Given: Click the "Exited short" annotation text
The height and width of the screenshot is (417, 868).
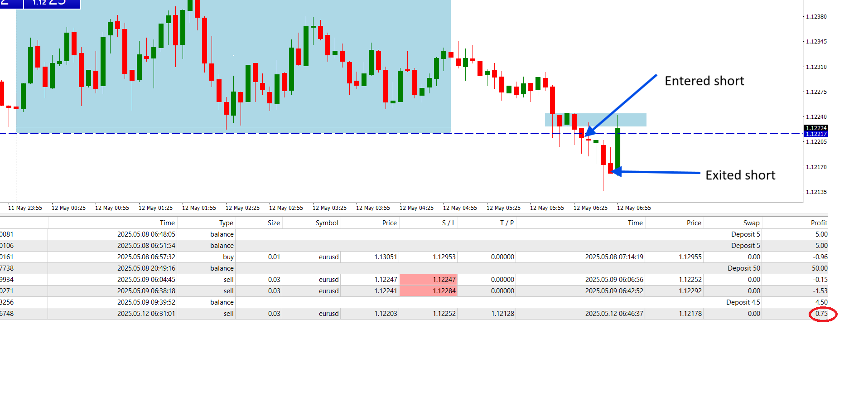Looking at the screenshot, I should click(740, 175).
